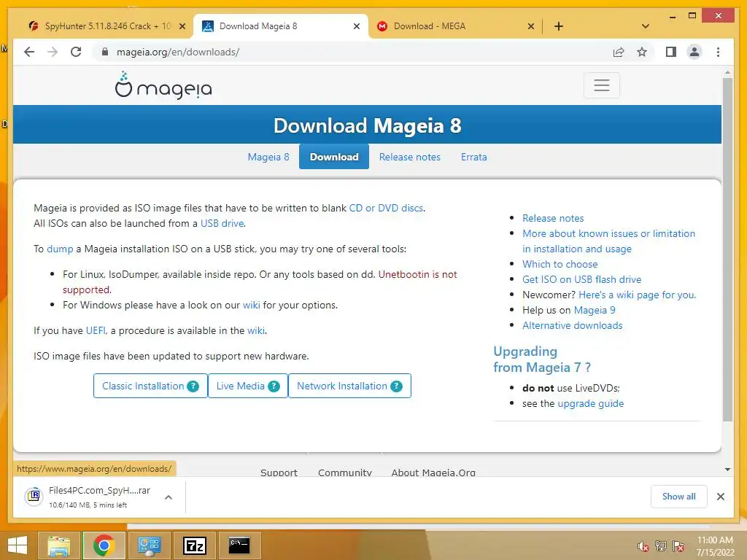Image resolution: width=747 pixels, height=560 pixels.
Task: Open the Mageia 9 link
Action: coord(595,310)
